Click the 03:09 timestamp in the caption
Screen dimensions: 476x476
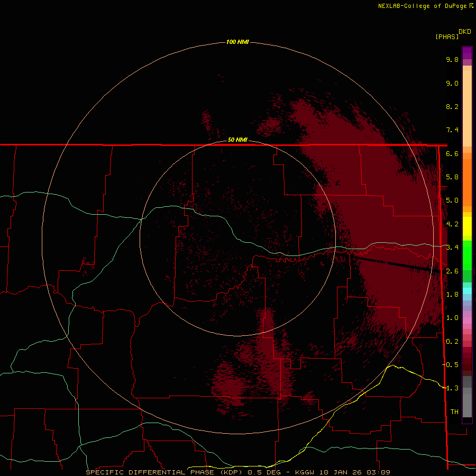tap(378, 472)
